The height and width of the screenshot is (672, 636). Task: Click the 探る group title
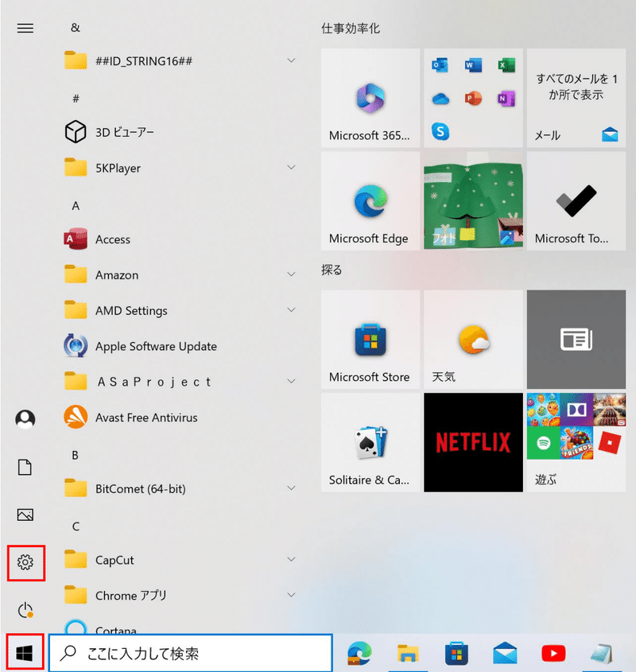tap(332, 270)
